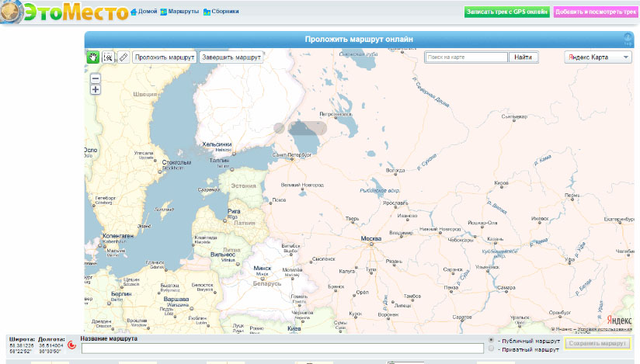
Task: Click the Долгота longitude readout
Action: coord(51,345)
